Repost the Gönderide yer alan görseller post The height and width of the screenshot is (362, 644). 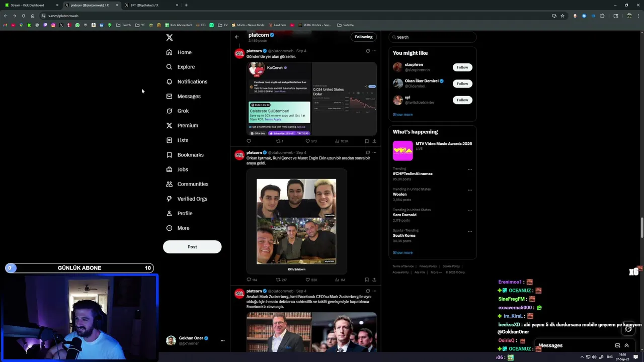pos(279,141)
